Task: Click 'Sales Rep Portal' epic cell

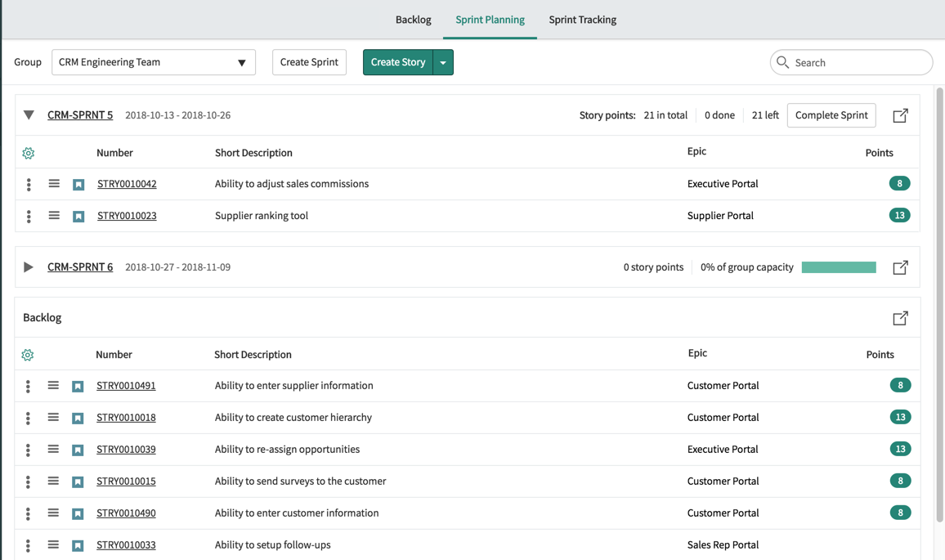Action: coord(723,545)
